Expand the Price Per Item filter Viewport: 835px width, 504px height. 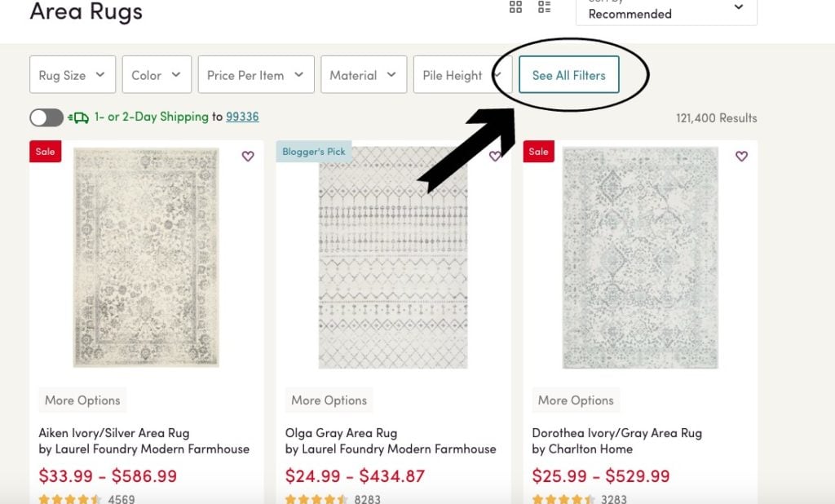click(255, 75)
